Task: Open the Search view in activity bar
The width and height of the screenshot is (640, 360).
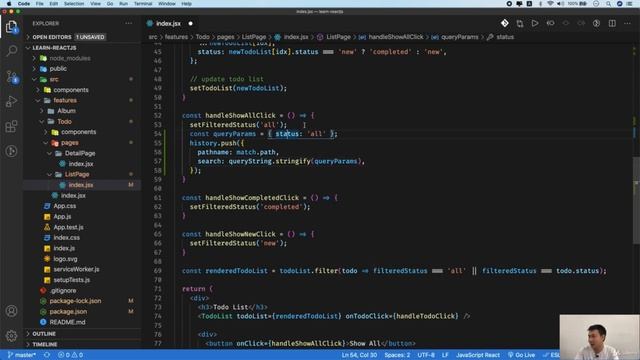Action: pyautogui.click(x=11, y=51)
